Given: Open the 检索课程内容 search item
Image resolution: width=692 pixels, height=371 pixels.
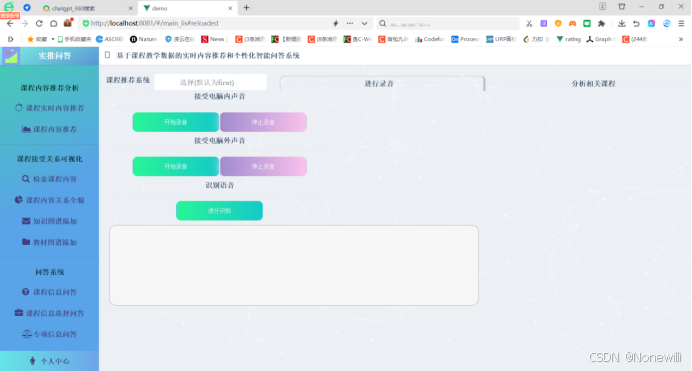Looking at the screenshot, I should click(x=49, y=179).
